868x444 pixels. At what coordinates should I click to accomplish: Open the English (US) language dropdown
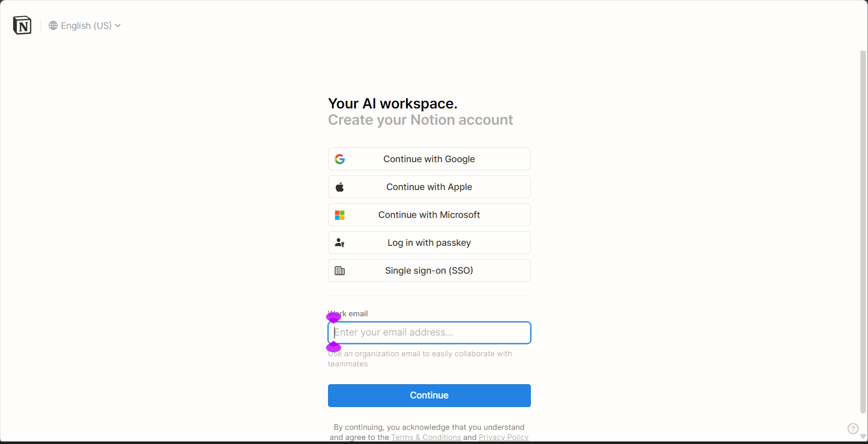[x=85, y=25]
